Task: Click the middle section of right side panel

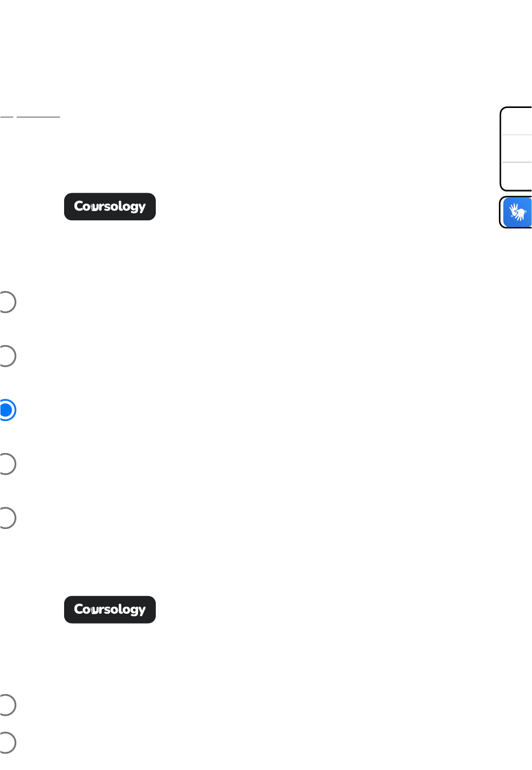Action: point(517,148)
